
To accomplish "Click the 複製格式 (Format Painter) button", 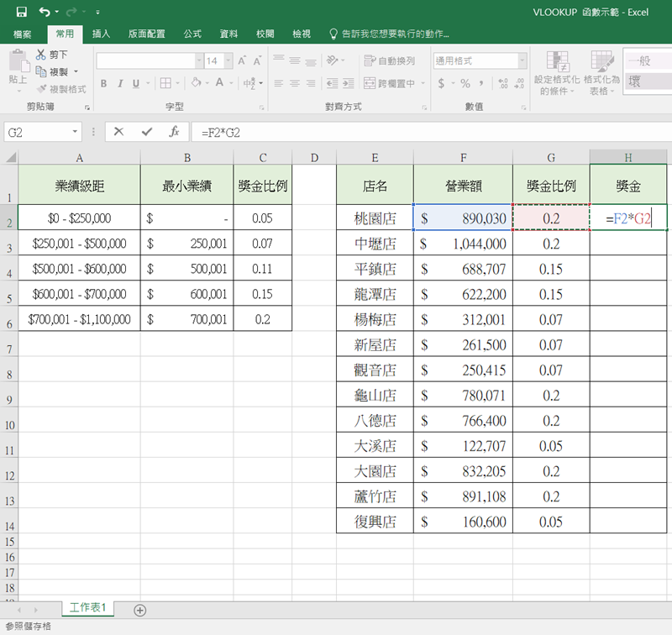I will 61,88.
